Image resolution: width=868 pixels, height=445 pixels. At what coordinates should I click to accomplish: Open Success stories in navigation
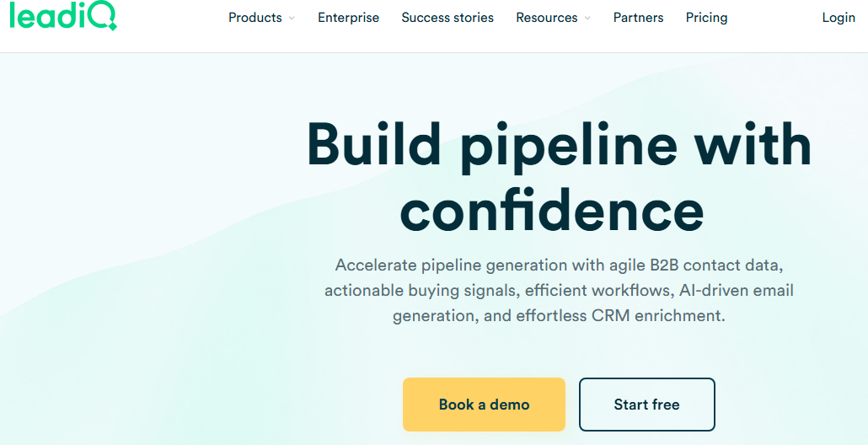tap(447, 18)
